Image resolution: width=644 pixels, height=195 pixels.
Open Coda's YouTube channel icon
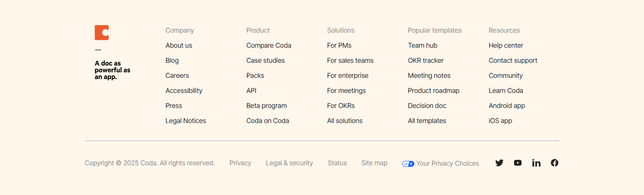pyautogui.click(x=518, y=163)
